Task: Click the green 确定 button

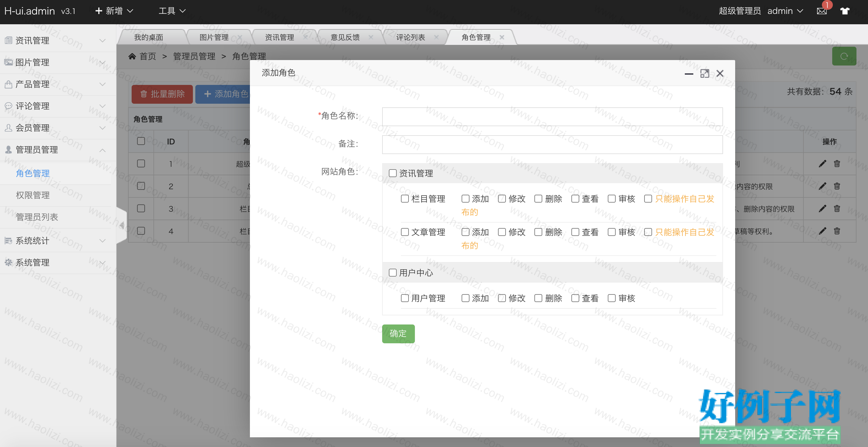Action: point(398,334)
